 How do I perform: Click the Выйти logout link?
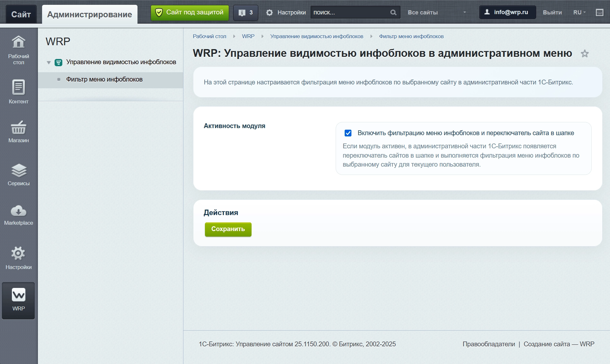point(552,13)
